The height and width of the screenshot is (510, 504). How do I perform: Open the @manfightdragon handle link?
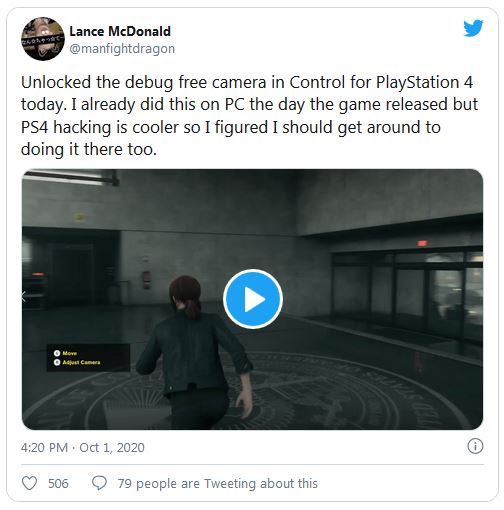[x=122, y=49]
